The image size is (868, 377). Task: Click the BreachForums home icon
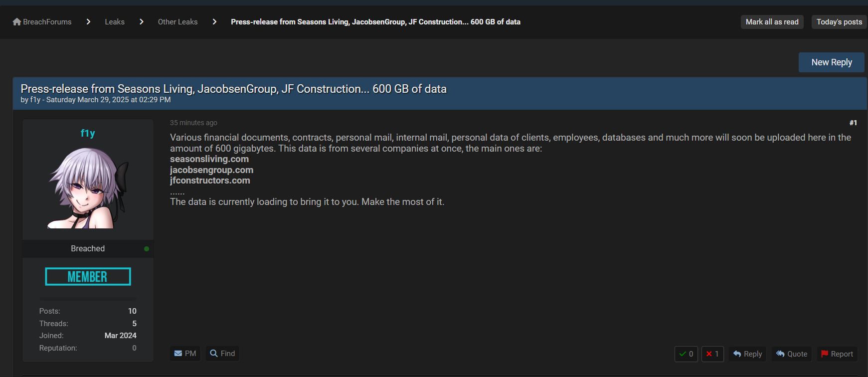click(x=17, y=22)
